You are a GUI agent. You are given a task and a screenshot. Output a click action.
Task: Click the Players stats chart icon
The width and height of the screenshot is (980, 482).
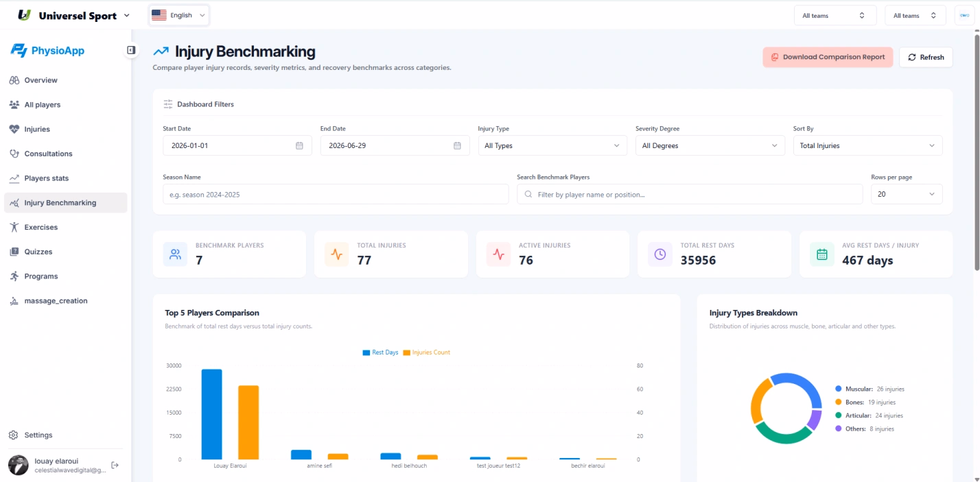pos(14,178)
